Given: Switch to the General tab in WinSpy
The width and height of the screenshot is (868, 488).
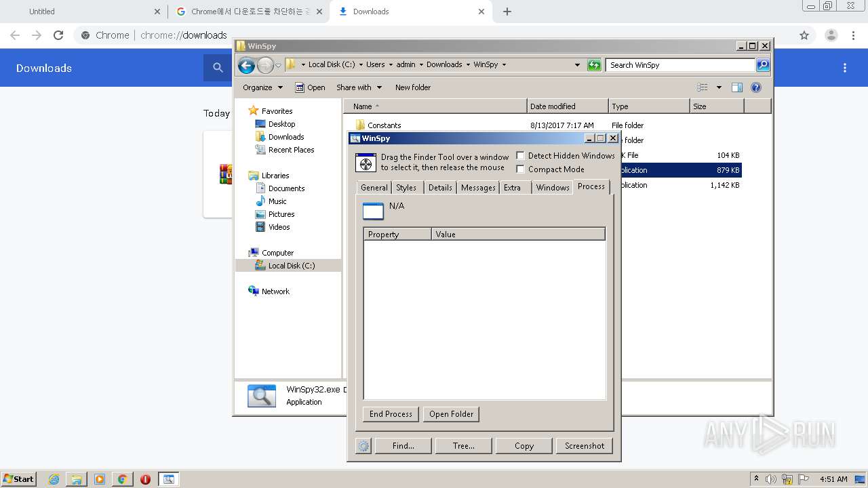Looking at the screenshot, I should point(374,188).
